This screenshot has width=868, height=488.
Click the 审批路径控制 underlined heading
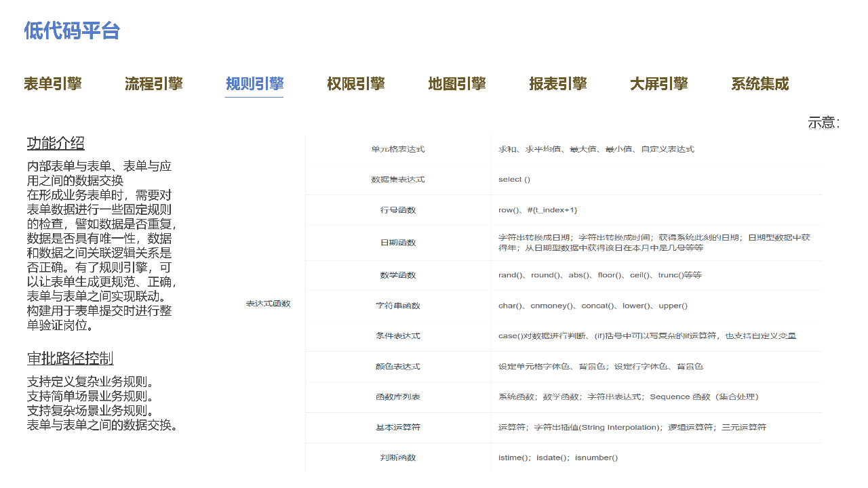tap(70, 359)
